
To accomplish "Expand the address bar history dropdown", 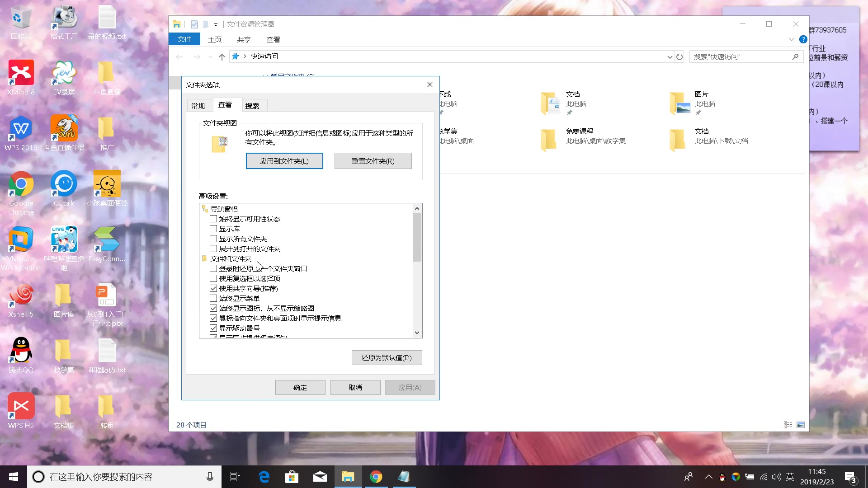I will (670, 57).
